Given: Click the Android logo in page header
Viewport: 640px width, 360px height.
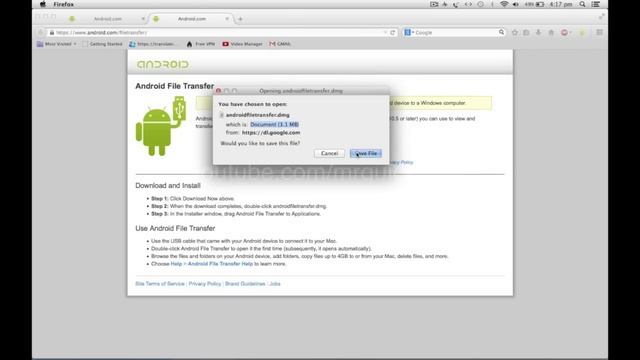Looking at the screenshot, I should point(162,64).
